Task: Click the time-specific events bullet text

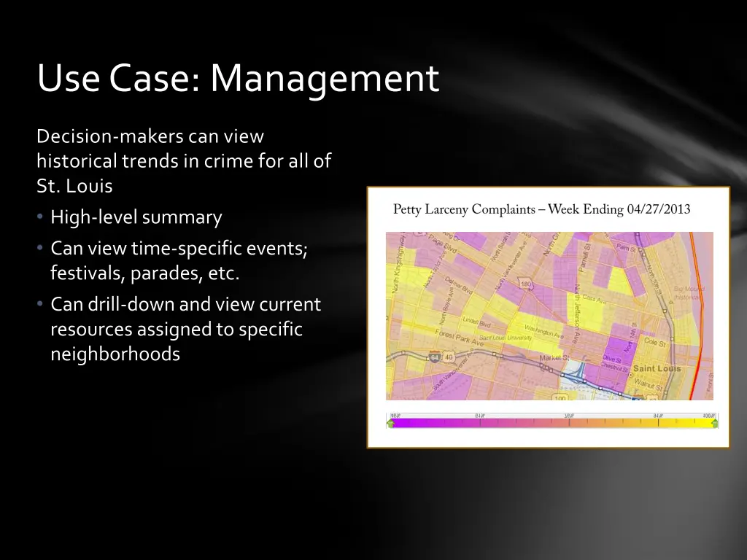Action: tap(179, 261)
